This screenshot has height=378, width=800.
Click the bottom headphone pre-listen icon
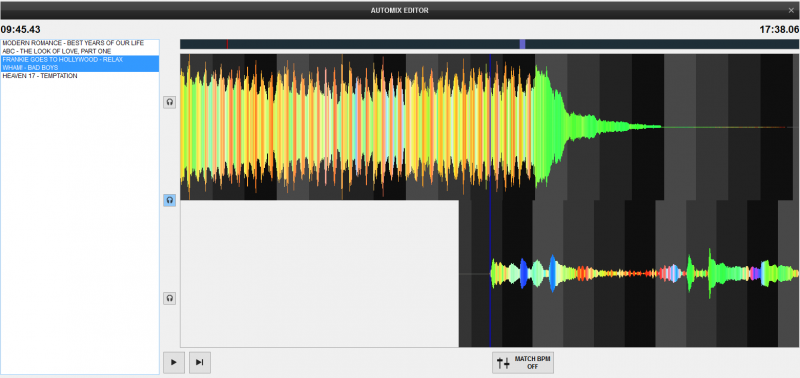(169, 298)
